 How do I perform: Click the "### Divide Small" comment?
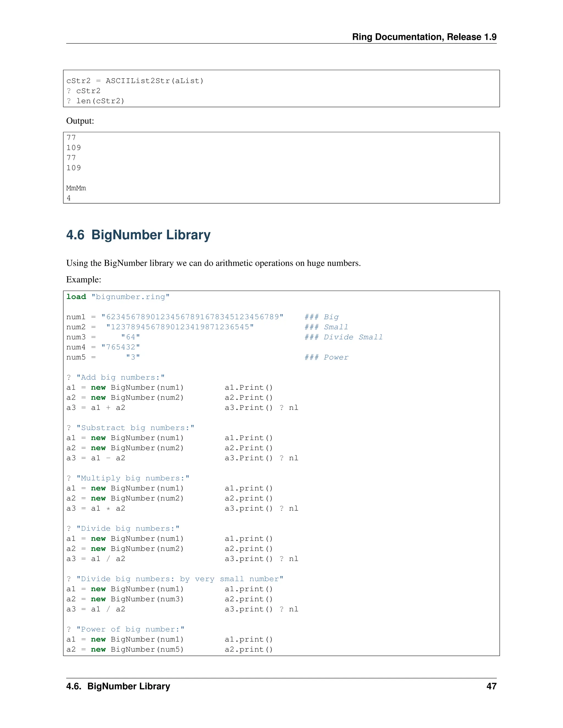point(344,337)
